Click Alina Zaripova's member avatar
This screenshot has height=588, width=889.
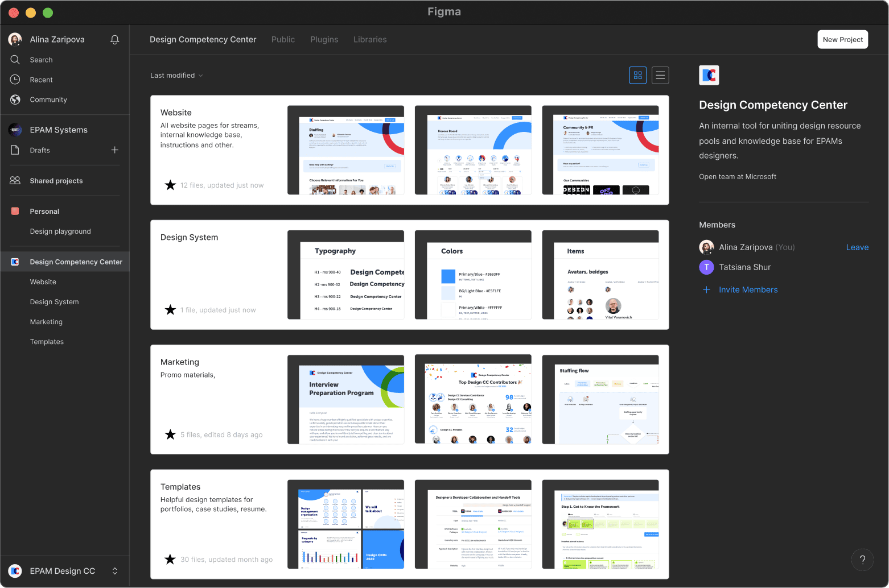click(706, 247)
